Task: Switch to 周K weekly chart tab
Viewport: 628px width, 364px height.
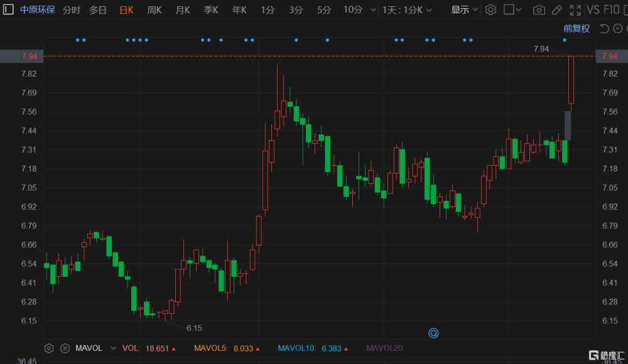Action: pyautogui.click(x=154, y=10)
